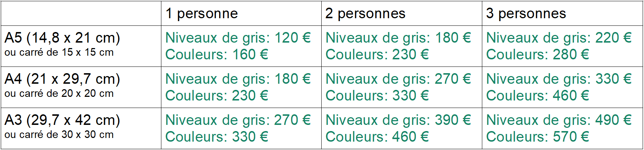Select the "Niveaux de gris: 490 €" price
644x150 pixels.
tap(559, 120)
